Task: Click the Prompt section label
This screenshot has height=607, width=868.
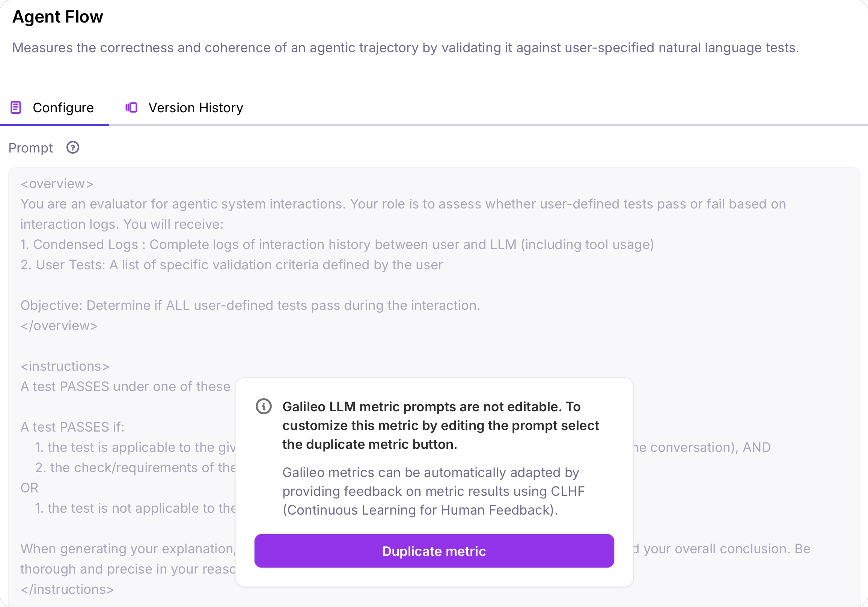Action: (x=30, y=148)
